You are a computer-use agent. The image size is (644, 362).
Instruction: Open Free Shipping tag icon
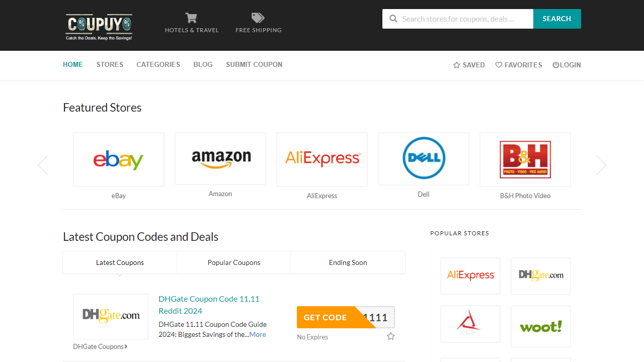tap(258, 18)
